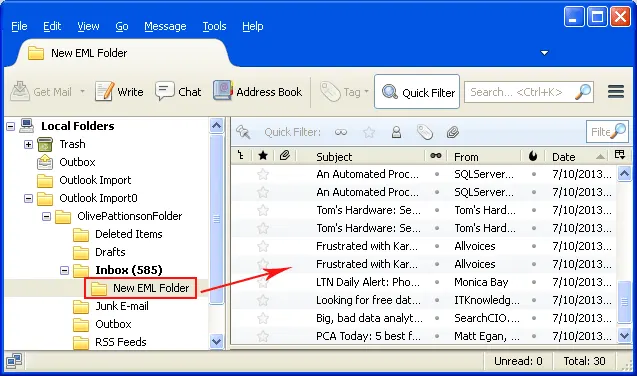Sort by read status glasses column
Image resolution: width=637 pixels, height=376 pixels.
coord(436,156)
